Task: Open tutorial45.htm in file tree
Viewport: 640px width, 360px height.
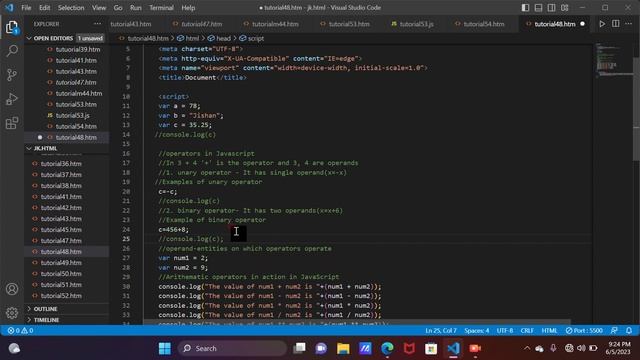Action: (x=61, y=230)
